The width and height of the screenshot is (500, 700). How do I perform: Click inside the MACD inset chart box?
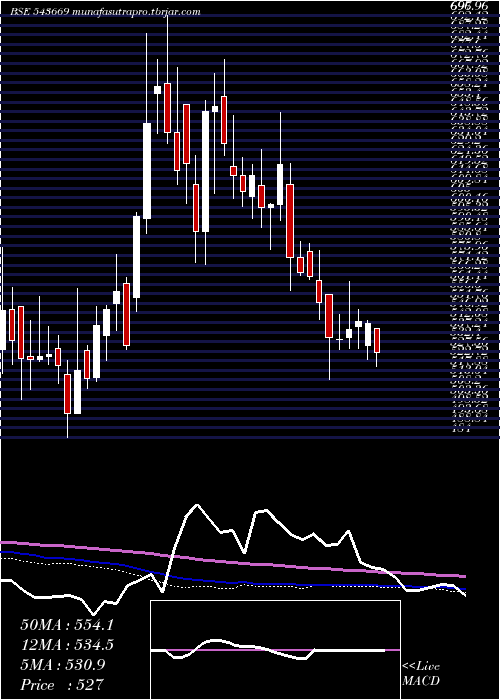point(275,650)
